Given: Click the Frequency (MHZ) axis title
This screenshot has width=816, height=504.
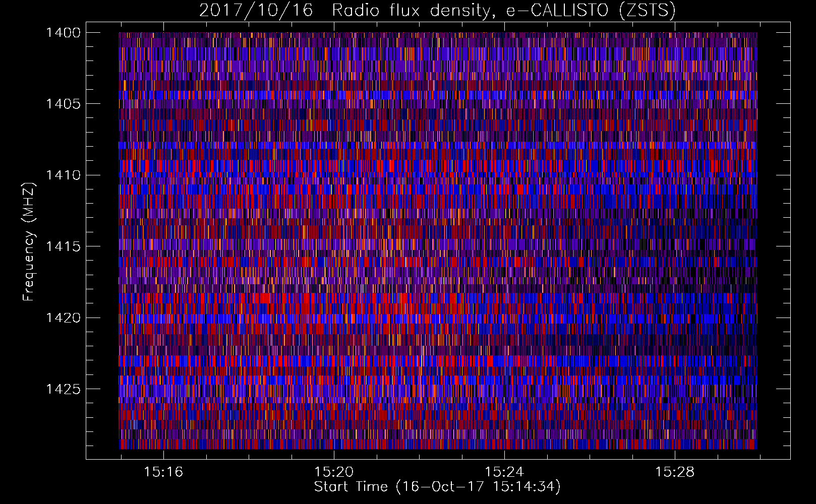Looking at the screenshot, I should click(29, 242).
